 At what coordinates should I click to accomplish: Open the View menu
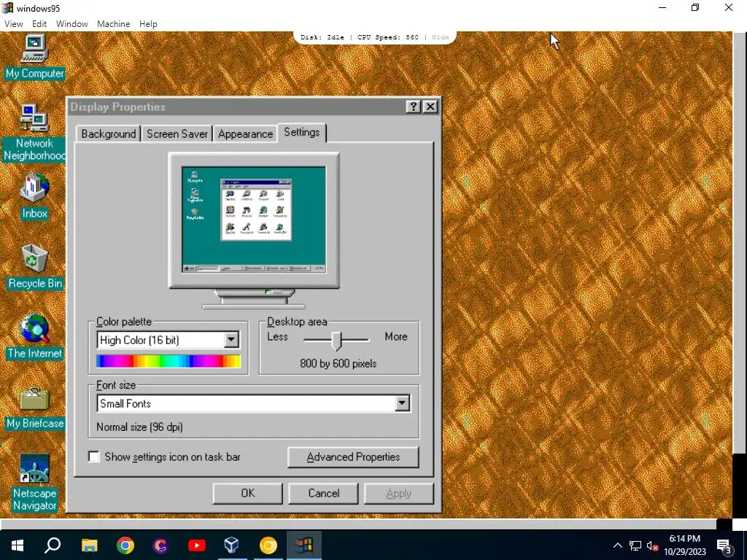pos(13,24)
